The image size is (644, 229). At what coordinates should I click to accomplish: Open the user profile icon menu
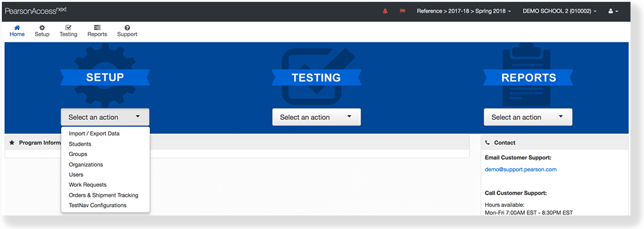tap(613, 12)
